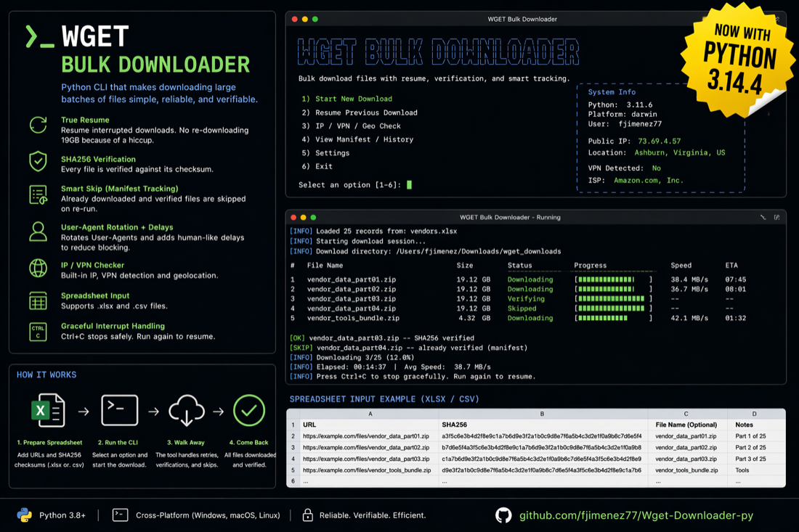Click the Python logo in the footer
The image size is (799, 532).
(23, 515)
